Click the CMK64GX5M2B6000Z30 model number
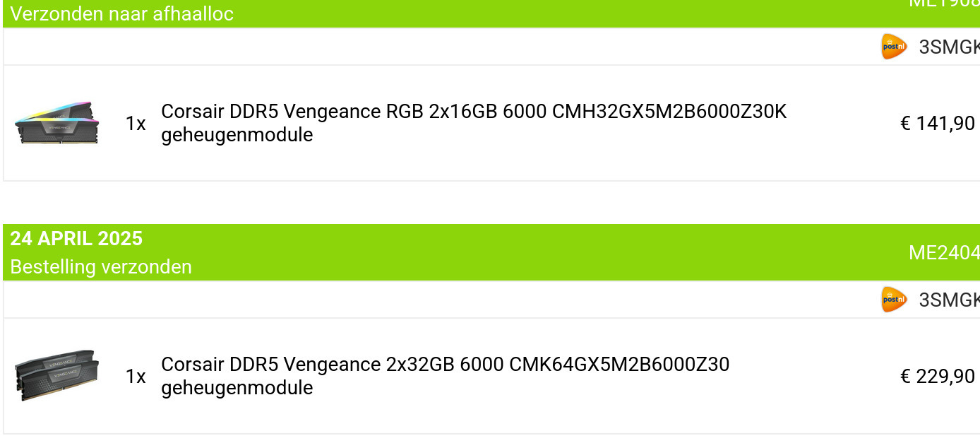This screenshot has height=448, width=980. [x=619, y=365]
